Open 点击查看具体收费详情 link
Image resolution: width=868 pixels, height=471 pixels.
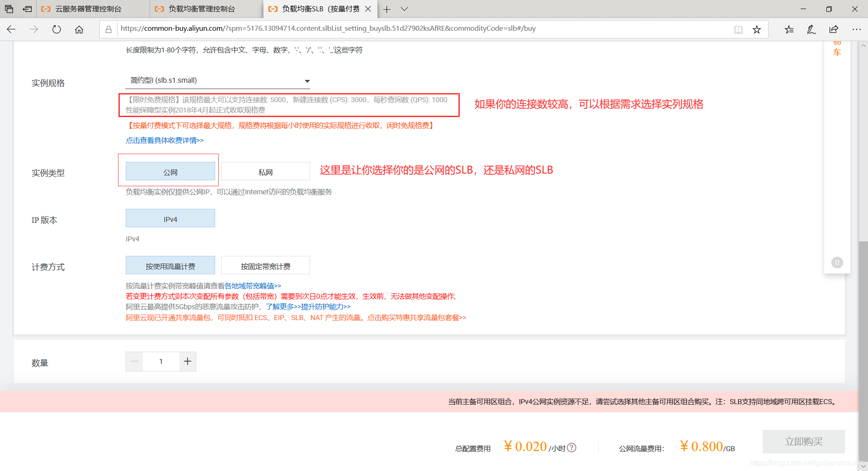pyautogui.click(x=165, y=141)
